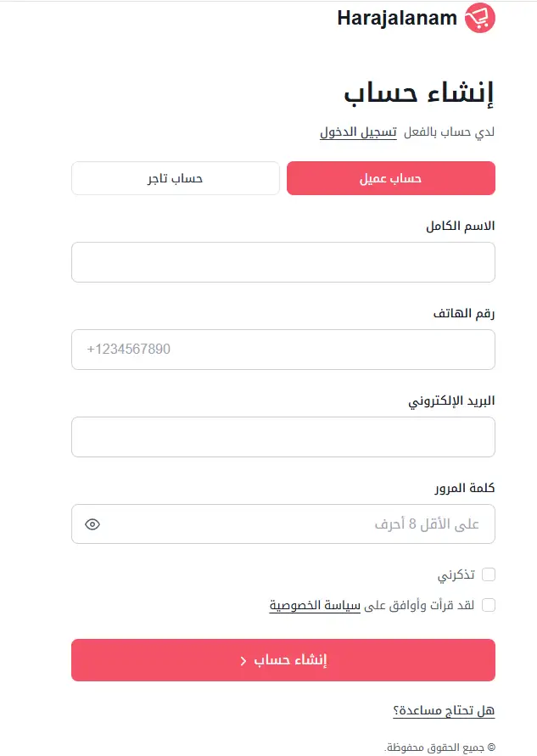The width and height of the screenshot is (537, 756).
Task: Select the حساب عميل (customer account) tab
Action: point(391,178)
